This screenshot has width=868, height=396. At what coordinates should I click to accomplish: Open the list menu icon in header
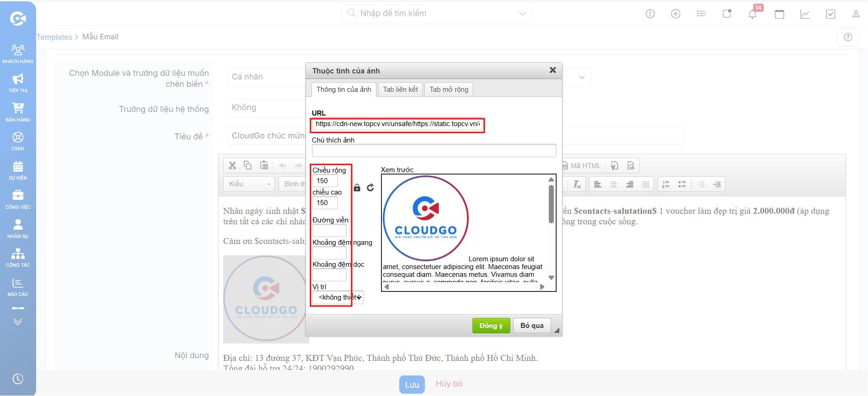[701, 14]
